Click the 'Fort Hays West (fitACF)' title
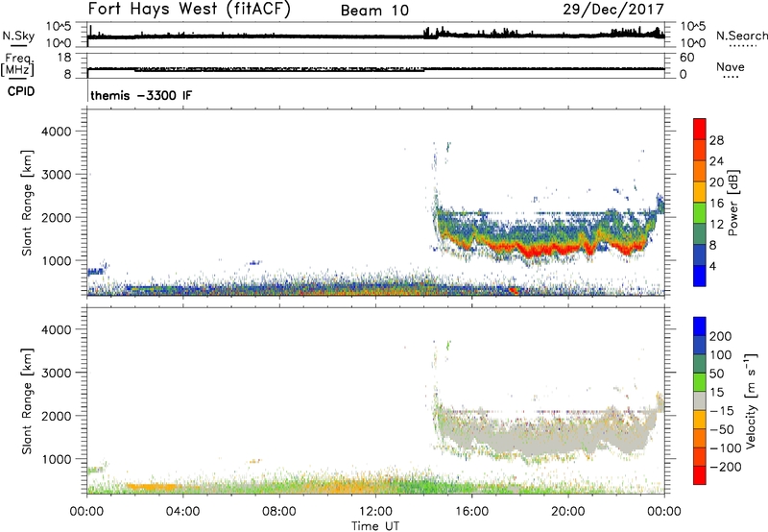This screenshot has width=768, height=532. tap(189, 9)
